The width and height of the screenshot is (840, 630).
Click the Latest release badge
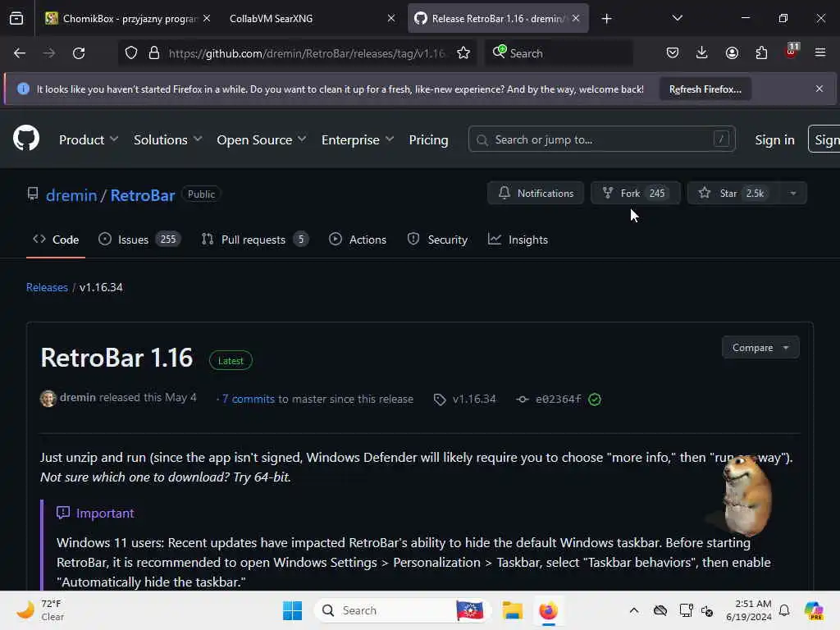[231, 361]
